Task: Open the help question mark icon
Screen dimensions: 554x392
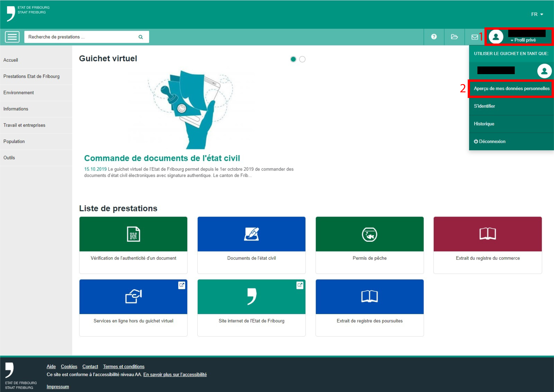Action: click(x=434, y=37)
